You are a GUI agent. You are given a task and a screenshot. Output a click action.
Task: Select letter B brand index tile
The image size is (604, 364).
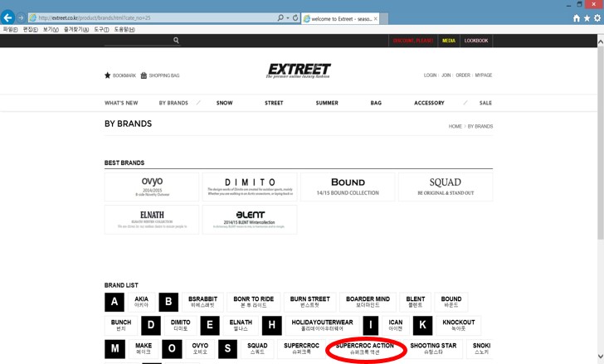tap(168, 302)
